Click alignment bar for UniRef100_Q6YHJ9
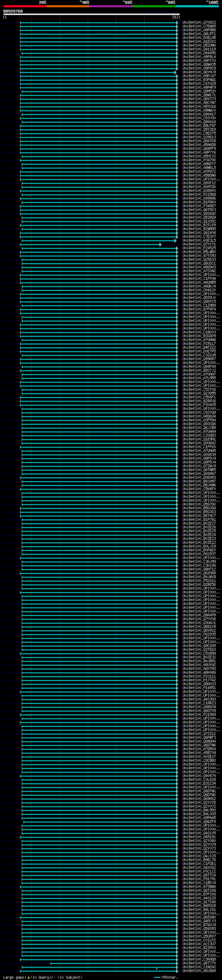Viewport: 222px width, 980px height. pos(98,72)
